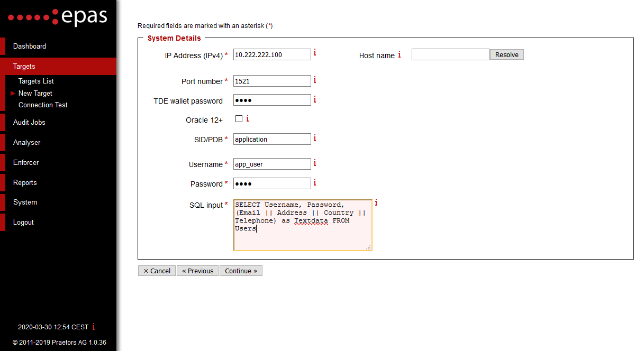Open Targets section in sidebar
Image resolution: width=644 pixels, height=351 pixels.
coord(24,66)
